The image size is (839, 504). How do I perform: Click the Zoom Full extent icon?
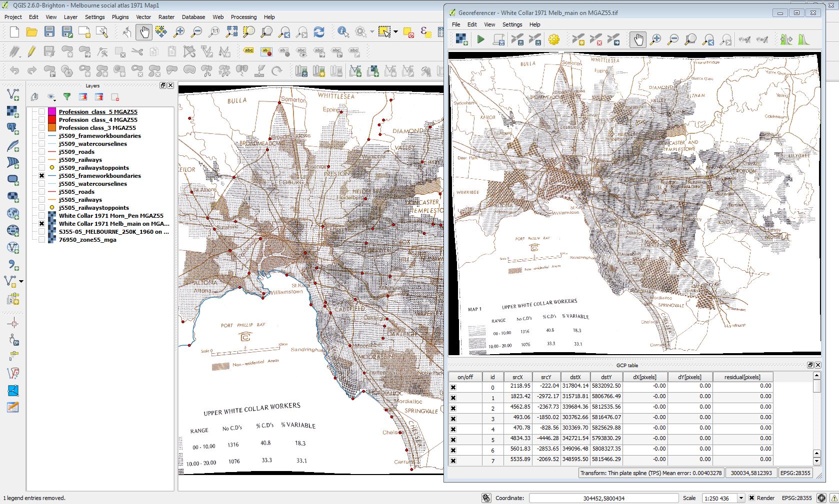pos(231,32)
